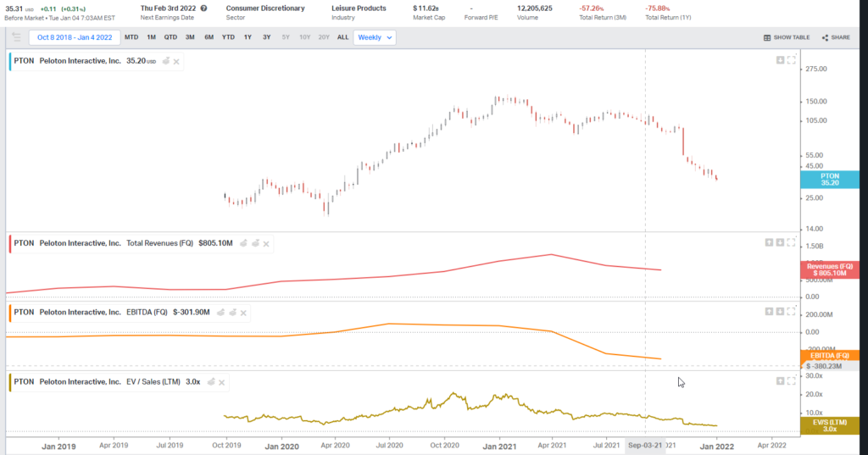The height and width of the screenshot is (455, 868).
Task: Expand the Total Revenues panel to fullscreen
Action: click(x=792, y=242)
